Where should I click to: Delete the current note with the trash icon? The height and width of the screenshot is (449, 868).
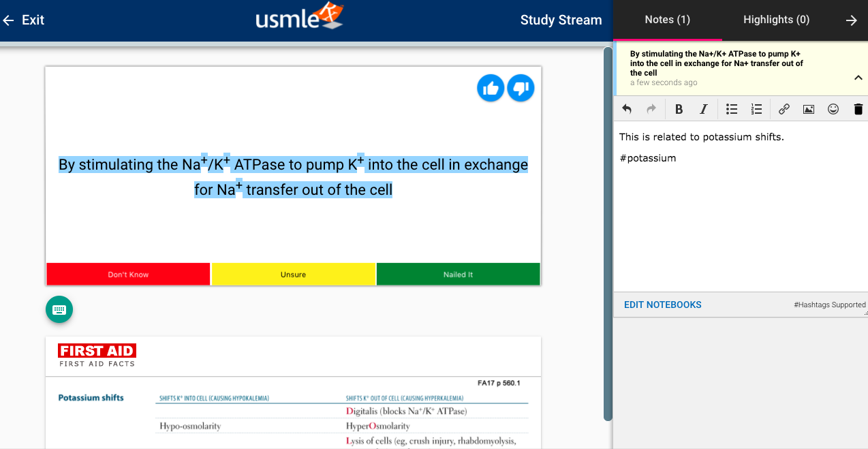[857, 109]
